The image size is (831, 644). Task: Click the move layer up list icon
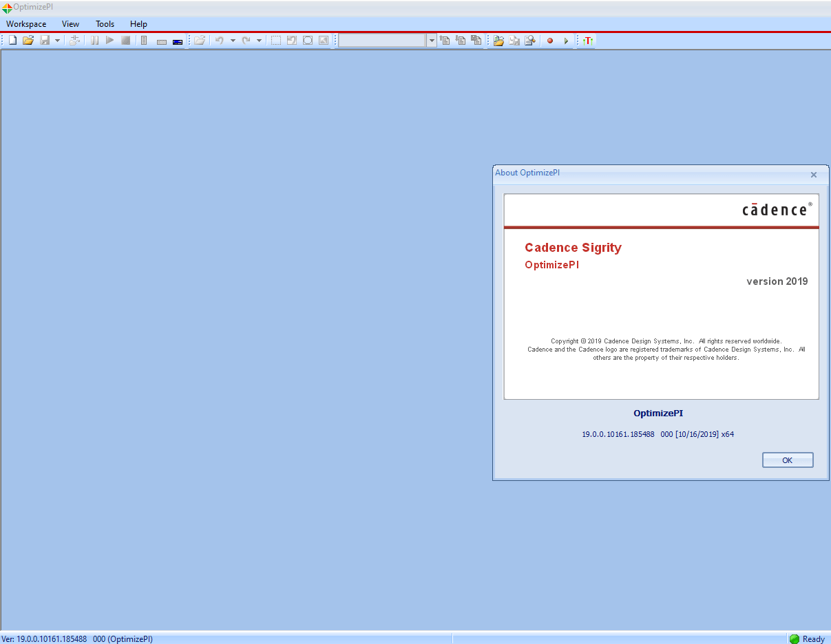click(445, 41)
